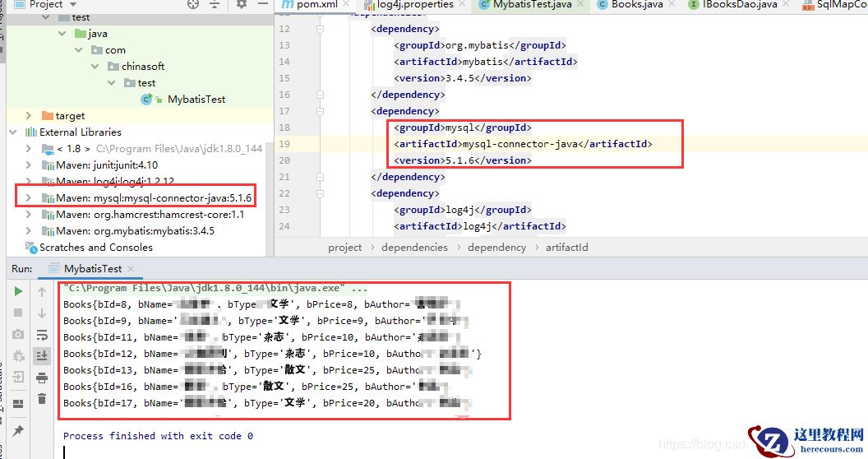Clear console with the trash icon
The image size is (868, 459).
[42, 399]
